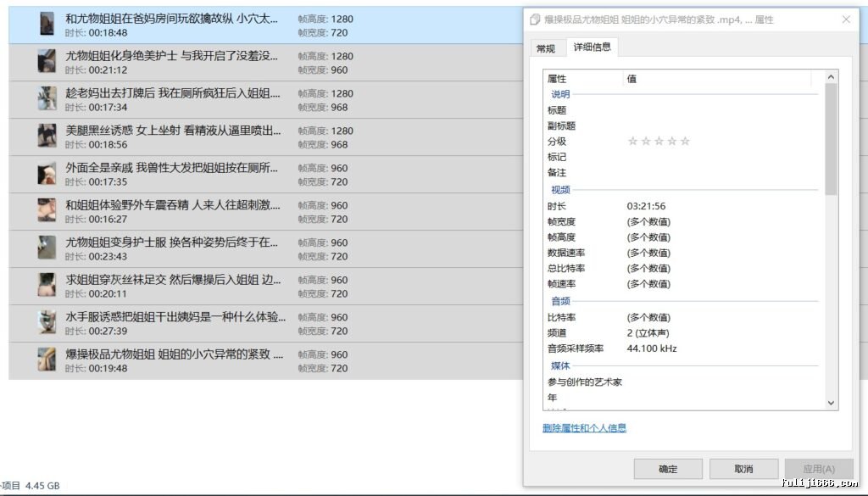
Task: Choose the thumbnail of the 00:23:43 video
Action: [47, 248]
